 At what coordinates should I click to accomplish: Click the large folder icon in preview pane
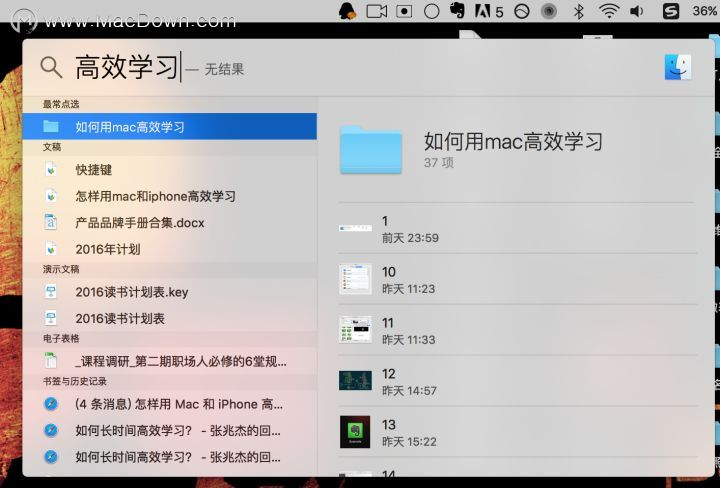coord(371,150)
